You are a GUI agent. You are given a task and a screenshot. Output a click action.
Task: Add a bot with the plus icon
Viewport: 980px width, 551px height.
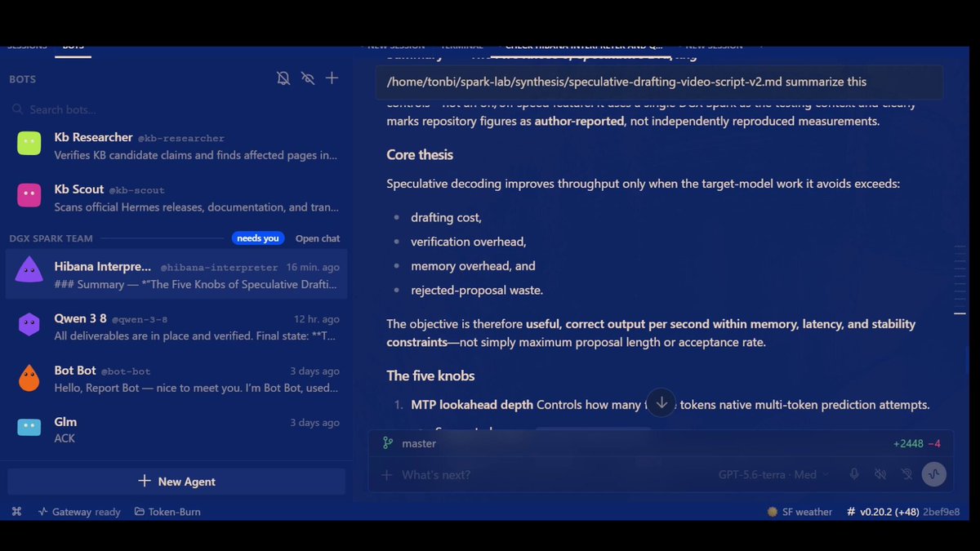coord(332,78)
